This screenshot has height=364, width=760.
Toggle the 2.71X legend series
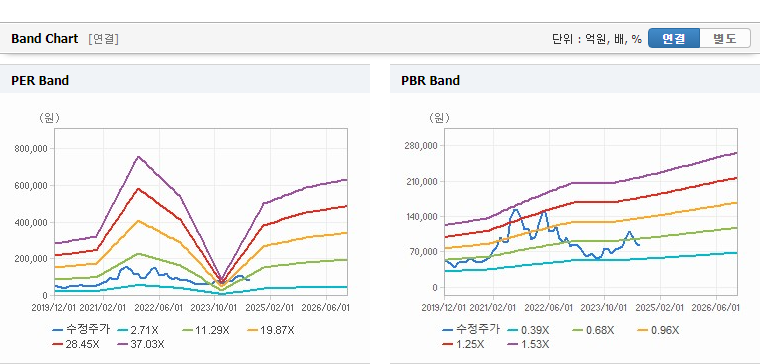138,331
